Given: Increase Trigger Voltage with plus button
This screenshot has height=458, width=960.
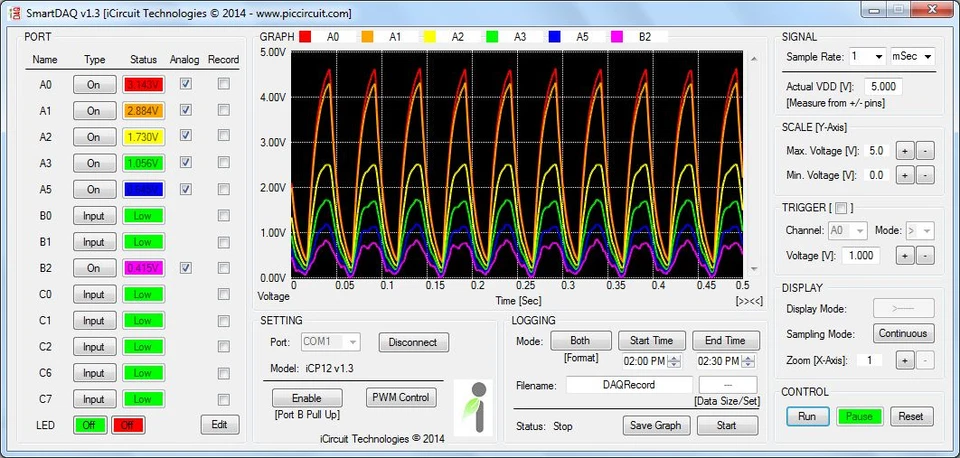Looking at the screenshot, I should 904,255.
